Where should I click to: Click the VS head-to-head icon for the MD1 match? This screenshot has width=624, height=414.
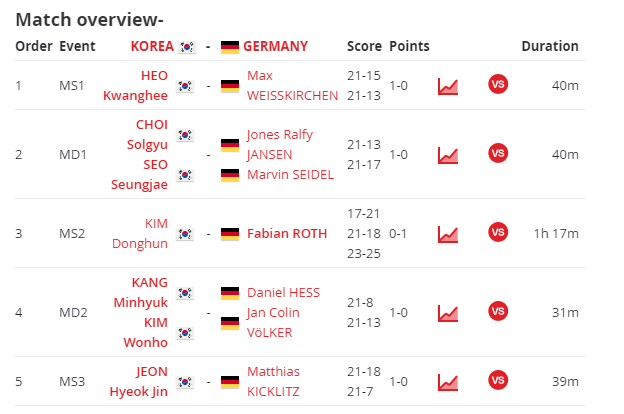498,153
